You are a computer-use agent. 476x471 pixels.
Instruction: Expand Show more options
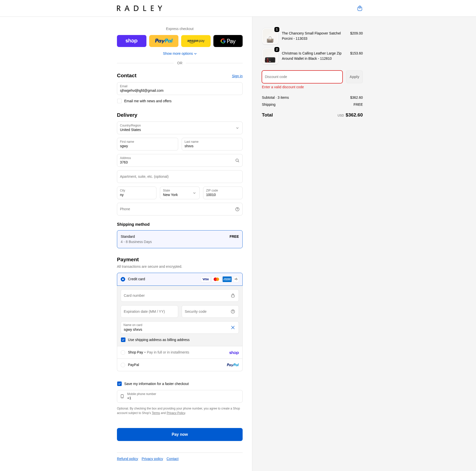point(179,54)
